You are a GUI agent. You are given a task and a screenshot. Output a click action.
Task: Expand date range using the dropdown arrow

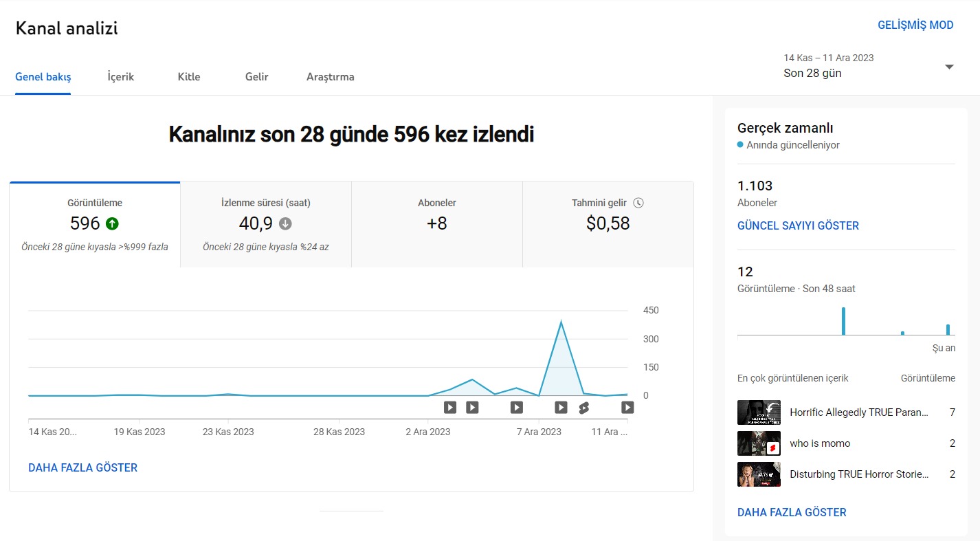click(x=949, y=67)
